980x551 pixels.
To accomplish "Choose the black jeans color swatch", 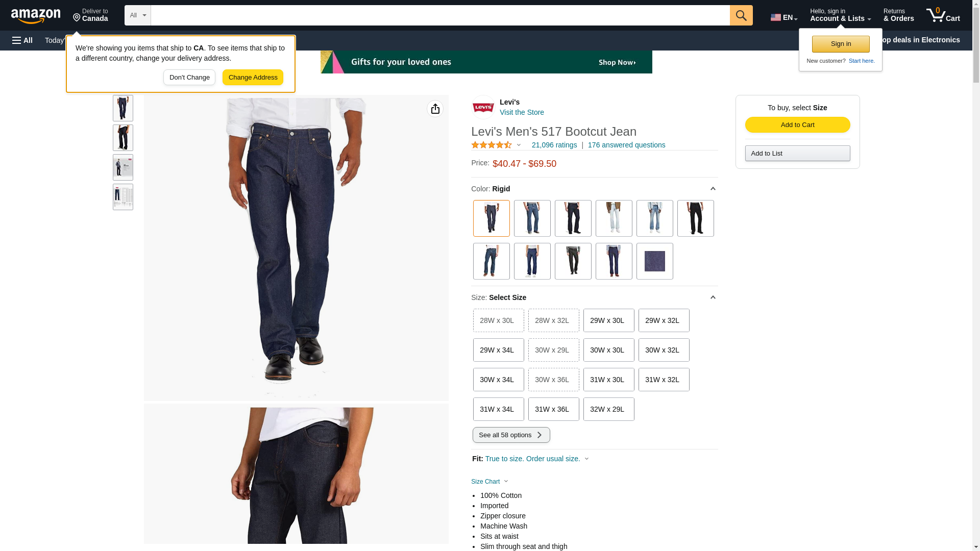I will [x=695, y=218].
